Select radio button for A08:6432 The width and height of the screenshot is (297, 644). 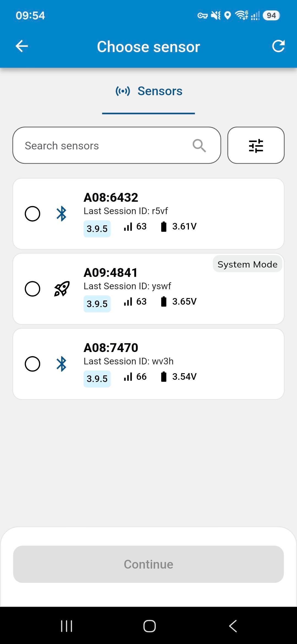point(32,214)
